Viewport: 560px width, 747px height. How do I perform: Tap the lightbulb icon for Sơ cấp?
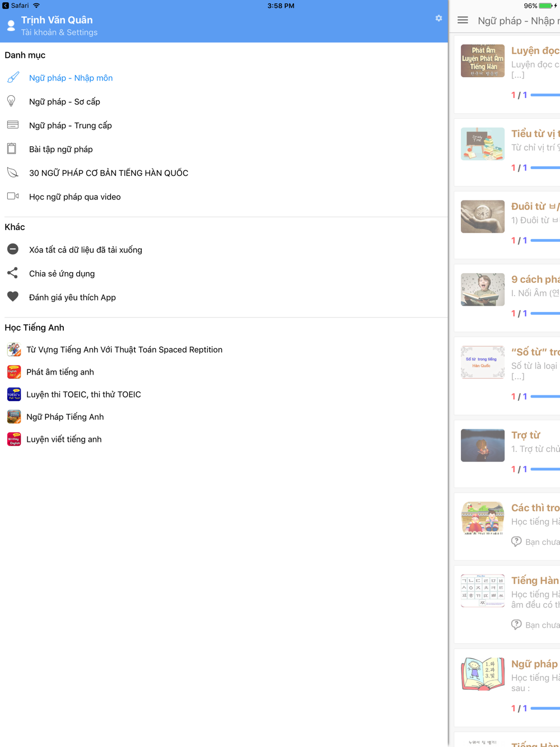[11, 101]
